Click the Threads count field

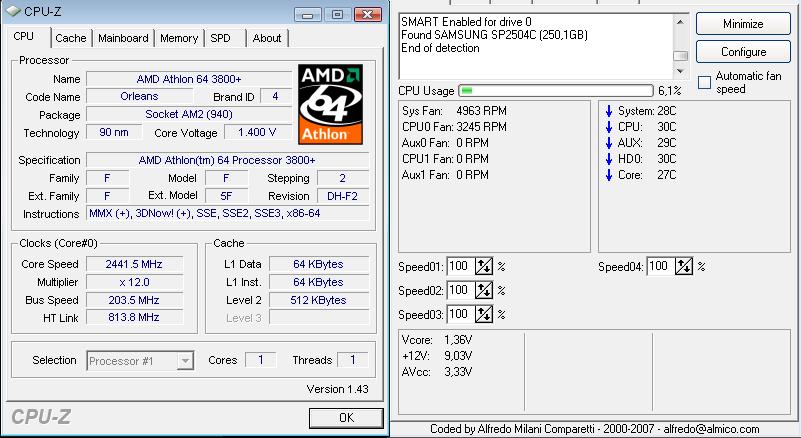point(352,360)
